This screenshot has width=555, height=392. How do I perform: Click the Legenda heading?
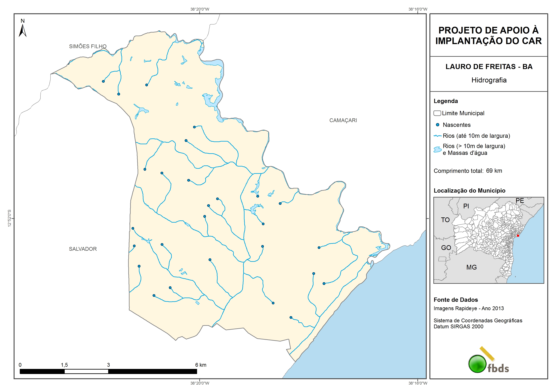click(x=446, y=101)
